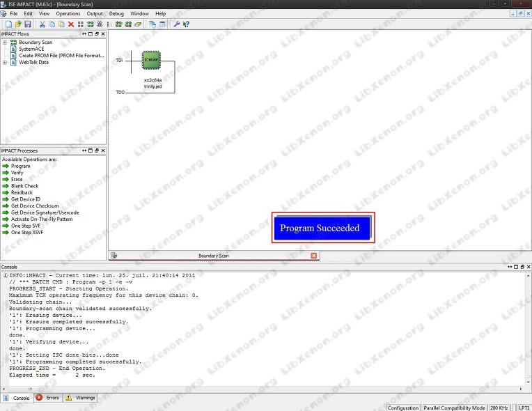Expand the WebTalk Data tree node
532x411 pixels.
tap(5, 63)
